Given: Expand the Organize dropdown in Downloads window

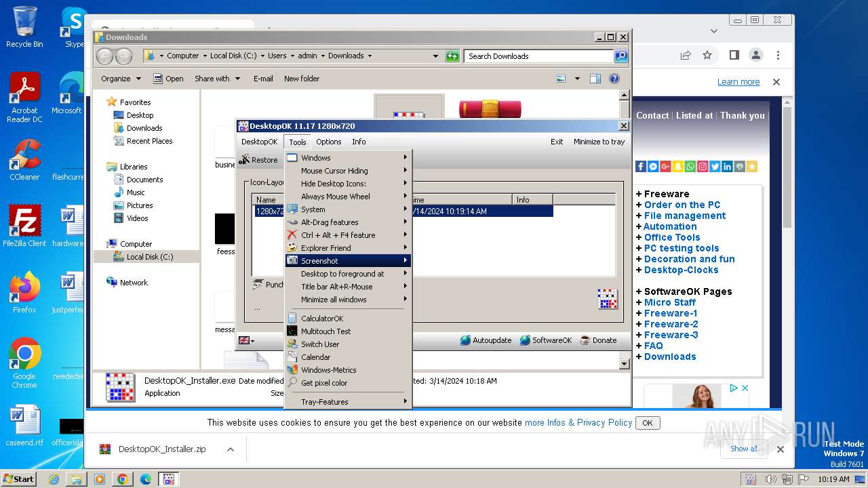Looking at the screenshot, I should tap(121, 79).
